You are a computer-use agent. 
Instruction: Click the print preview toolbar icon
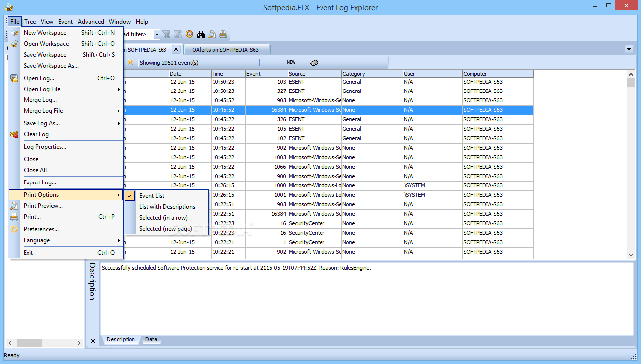coord(213,34)
